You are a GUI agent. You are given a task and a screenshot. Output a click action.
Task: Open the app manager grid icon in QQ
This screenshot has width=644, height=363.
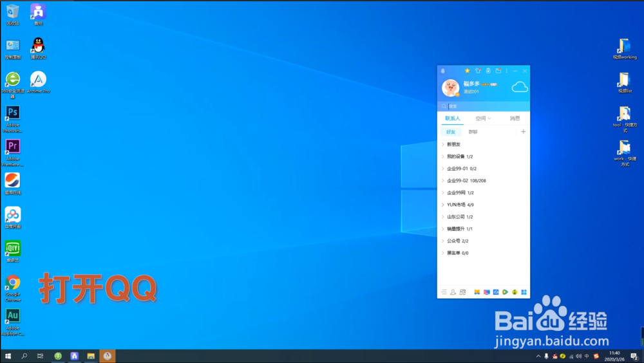click(524, 292)
